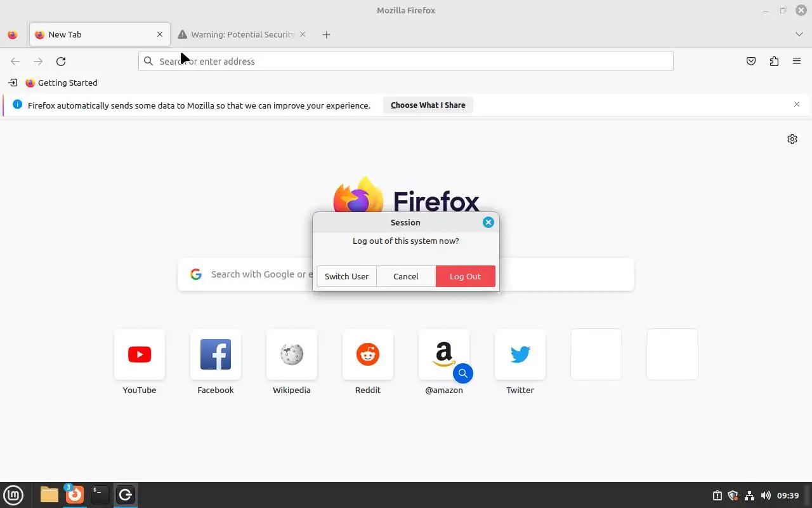Click the Choose What I Share button
The width and height of the screenshot is (812, 508).
click(x=428, y=105)
